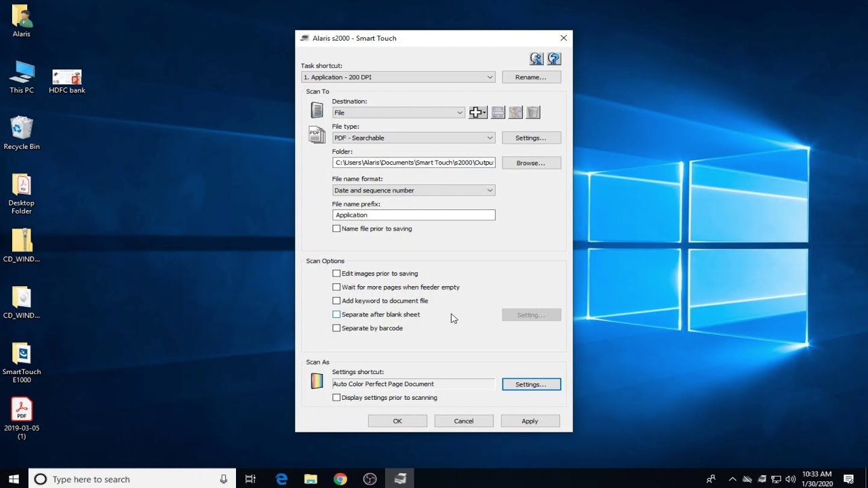Viewport: 868px width, 488px height.
Task: Open File type Settings... button
Action: (531, 138)
